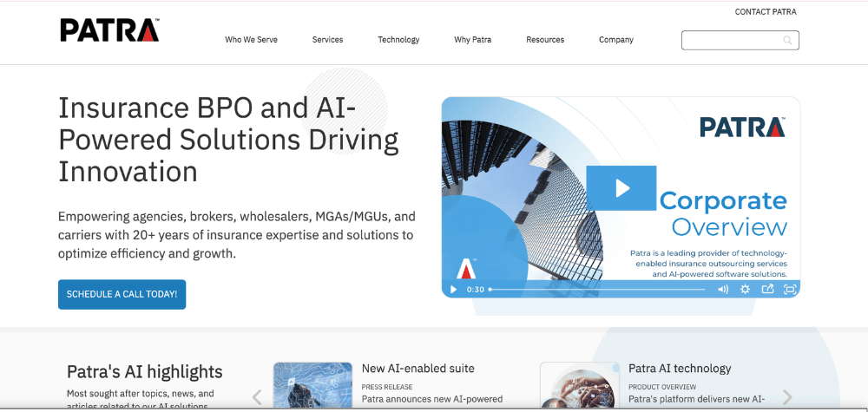Open the Resources menu
The height and width of the screenshot is (412, 868).
pos(545,40)
